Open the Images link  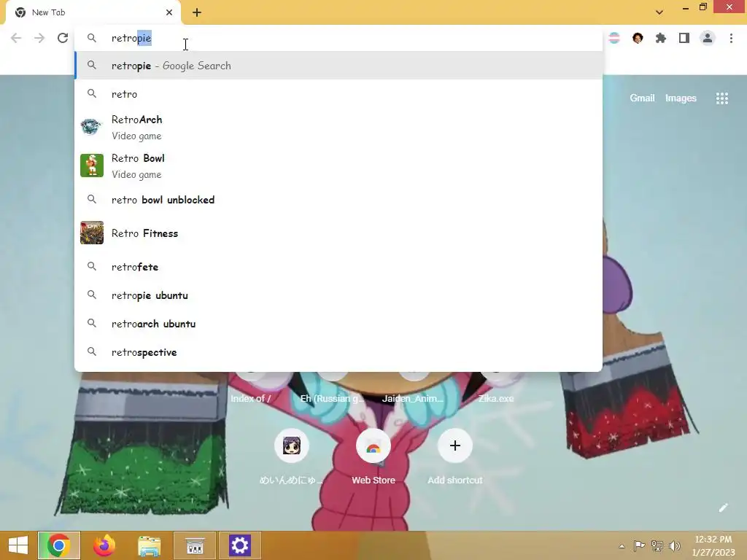point(681,98)
